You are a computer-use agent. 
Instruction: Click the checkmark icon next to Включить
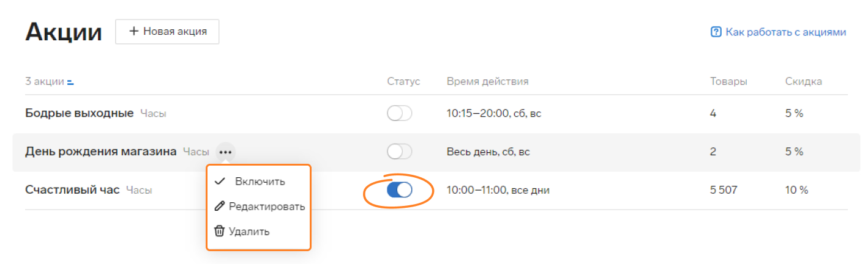click(220, 182)
